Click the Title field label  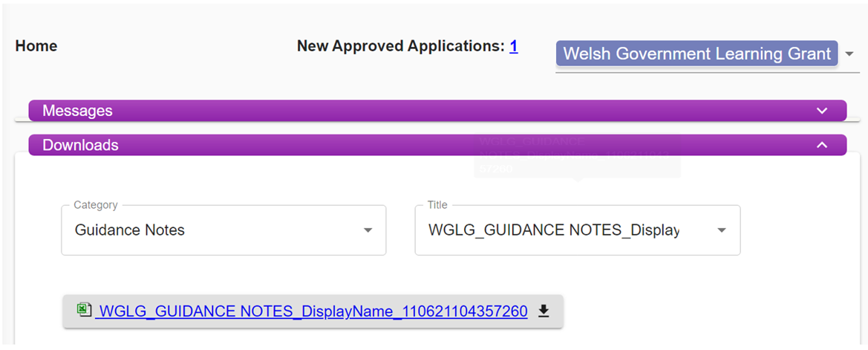click(x=437, y=205)
